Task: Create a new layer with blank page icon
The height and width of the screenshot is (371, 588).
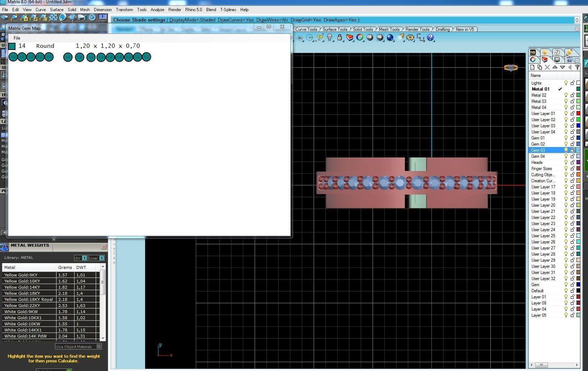Action: point(532,67)
